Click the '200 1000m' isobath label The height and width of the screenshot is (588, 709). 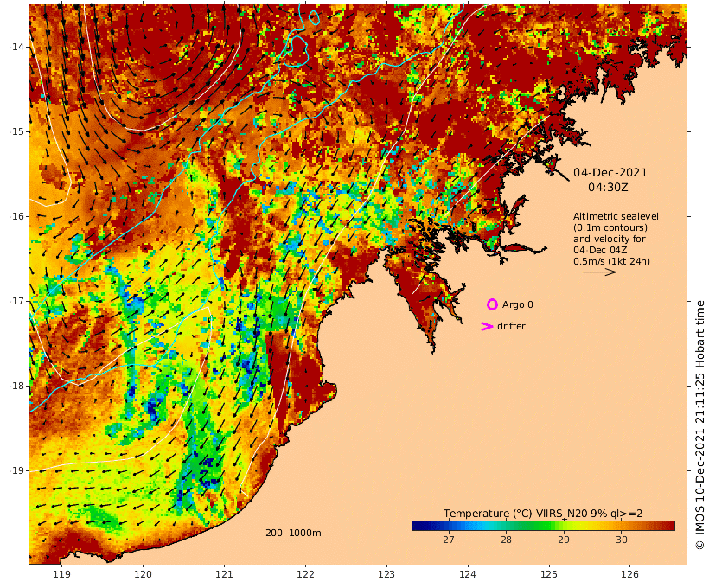click(x=293, y=533)
